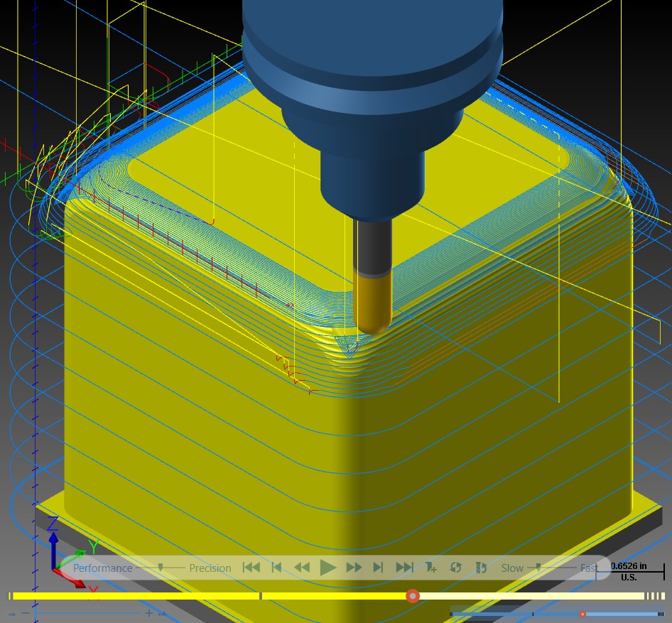This screenshot has height=623, width=672.
Task: Click the fast-forward double-arrow icon
Action: tap(354, 568)
